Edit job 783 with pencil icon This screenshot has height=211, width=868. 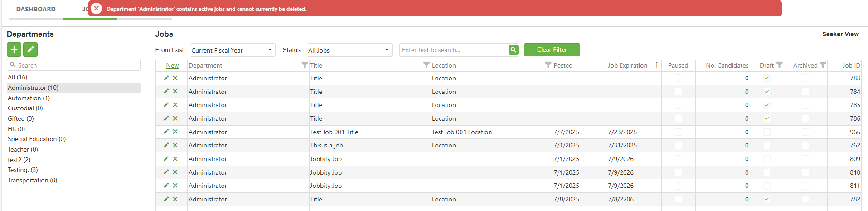(166, 78)
